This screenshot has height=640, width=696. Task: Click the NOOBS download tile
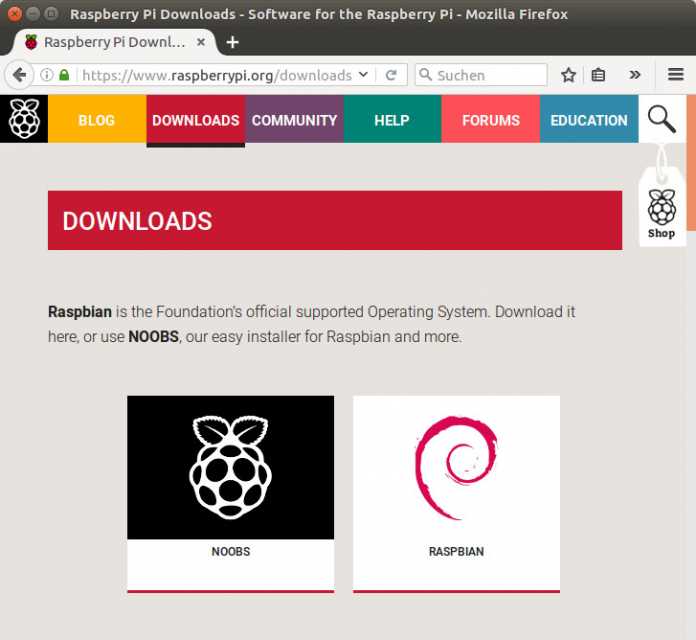point(230,492)
